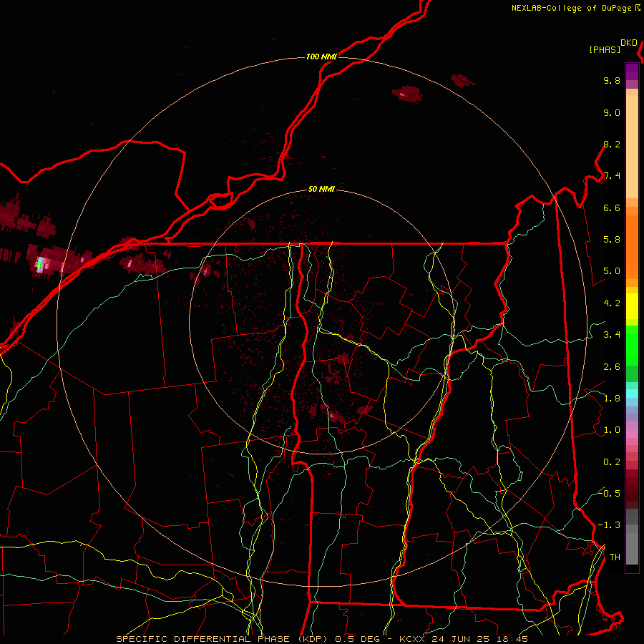The height and width of the screenshot is (644, 644).
Task: Click the 100 NMI range ring label
Action: (321, 57)
